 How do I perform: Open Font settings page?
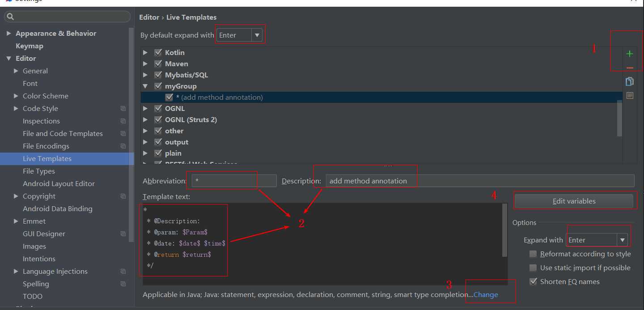pyautogui.click(x=30, y=84)
